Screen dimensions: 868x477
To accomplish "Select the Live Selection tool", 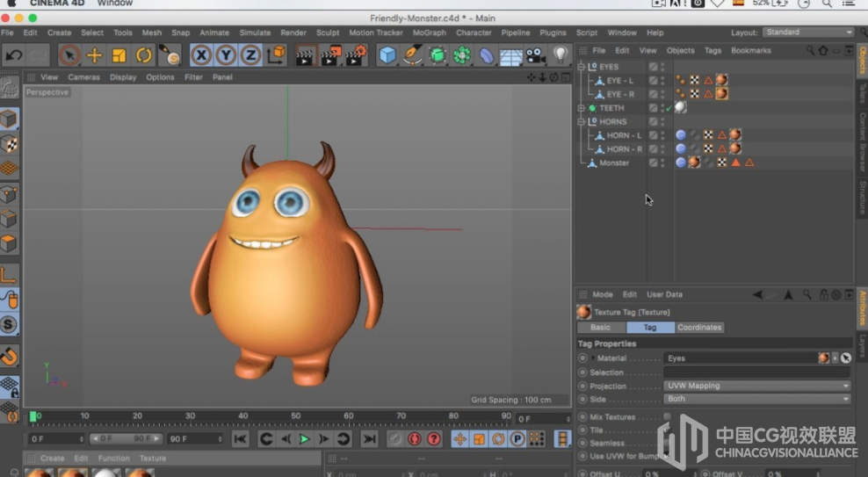I will 69,55.
